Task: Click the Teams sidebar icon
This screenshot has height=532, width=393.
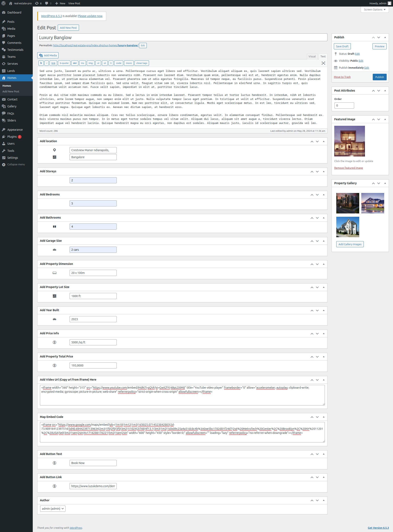Action: click(3, 57)
